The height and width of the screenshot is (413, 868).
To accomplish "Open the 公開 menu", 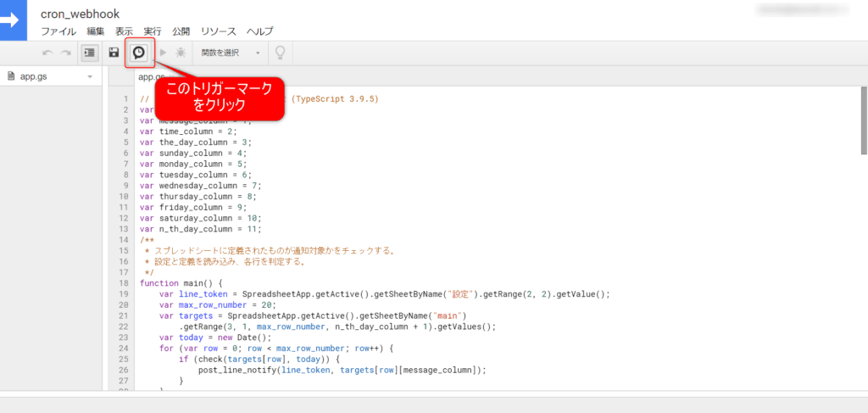I will point(181,31).
